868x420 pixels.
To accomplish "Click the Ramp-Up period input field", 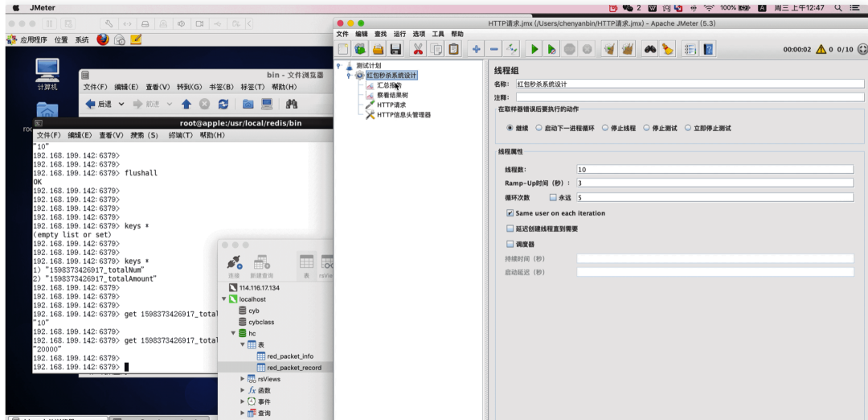I will click(714, 183).
